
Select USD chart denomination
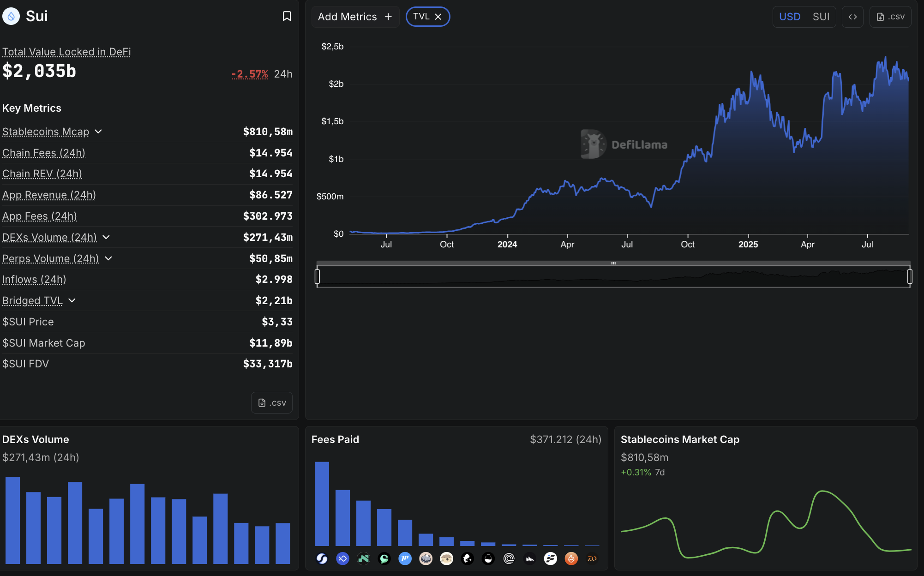pyautogui.click(x=789, y=17)
